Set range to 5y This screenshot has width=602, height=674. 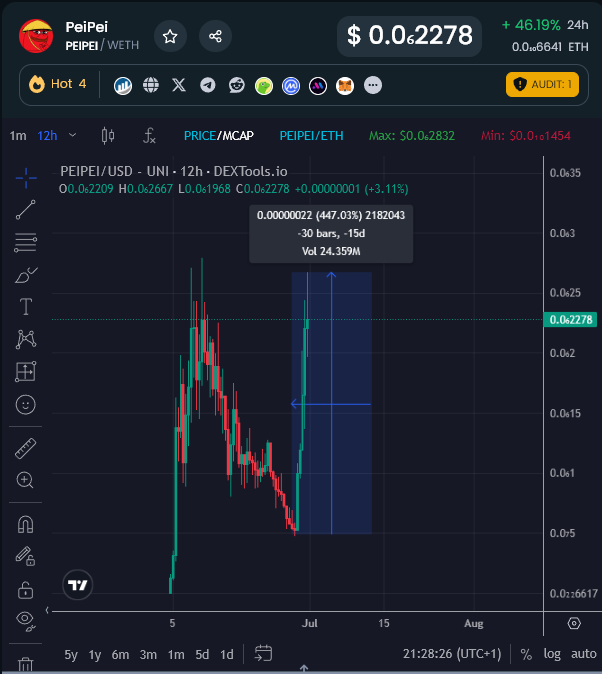[x=71, y=655]
